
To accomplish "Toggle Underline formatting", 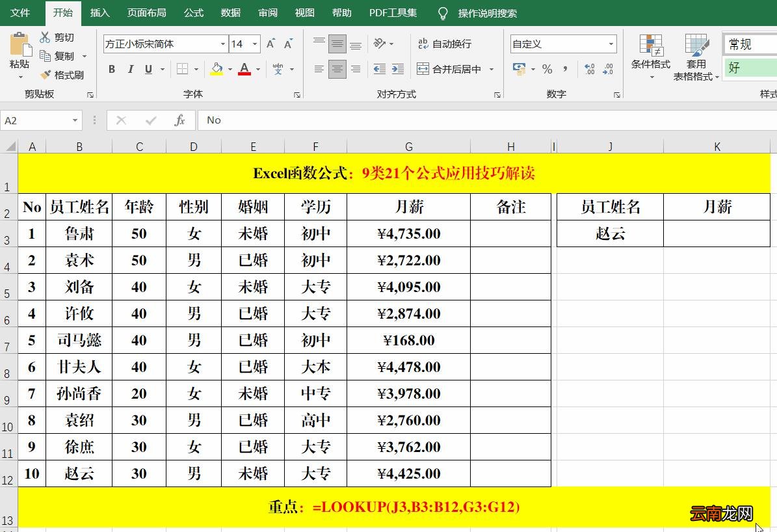I will [x=148, y=69].
